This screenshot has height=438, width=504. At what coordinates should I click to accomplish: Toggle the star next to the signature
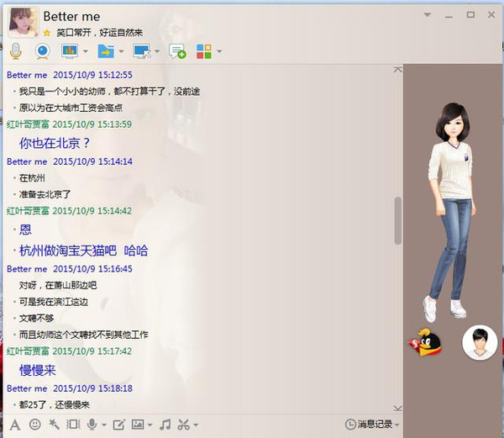(47, 32)
